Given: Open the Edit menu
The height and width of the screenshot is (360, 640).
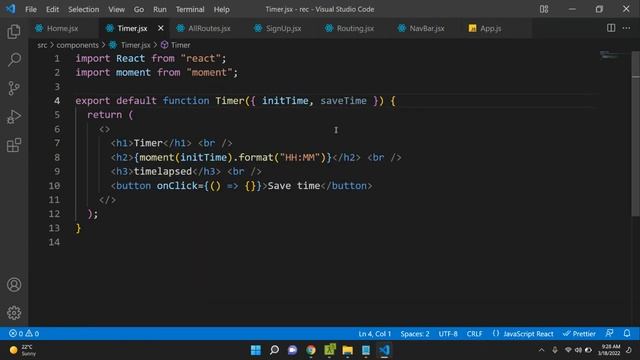Looking at the screenshot, I should [52, 9].
